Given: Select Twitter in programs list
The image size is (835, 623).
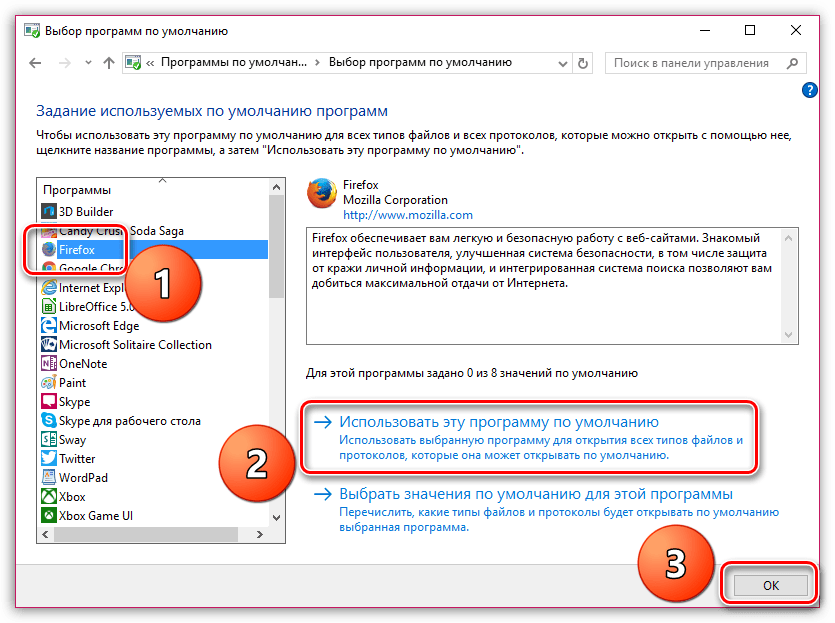Looking at the screenshot, I should pyautogui.click(x=77, y=458).
